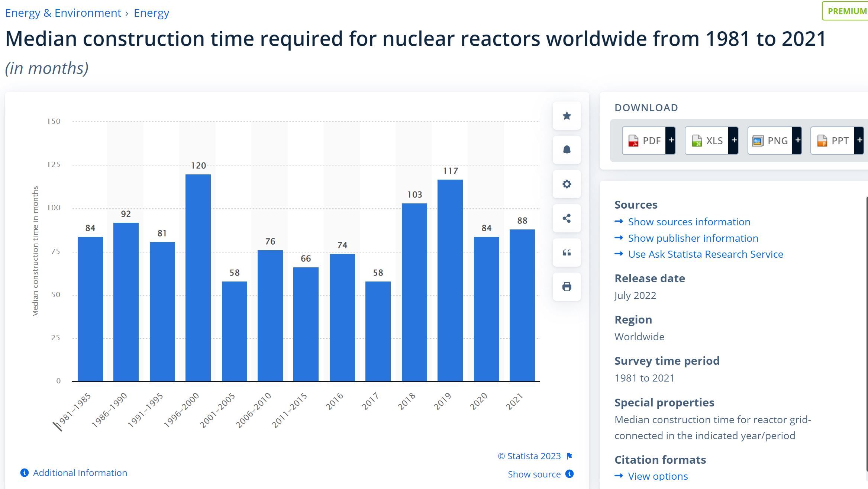Open the Energy breadcrumb link

tap(151, 13)
